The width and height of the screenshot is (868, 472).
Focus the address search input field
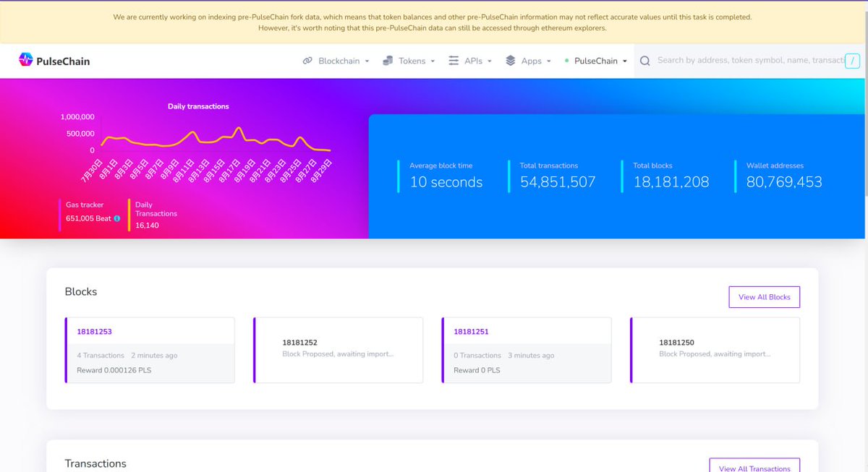coord(749,61)
